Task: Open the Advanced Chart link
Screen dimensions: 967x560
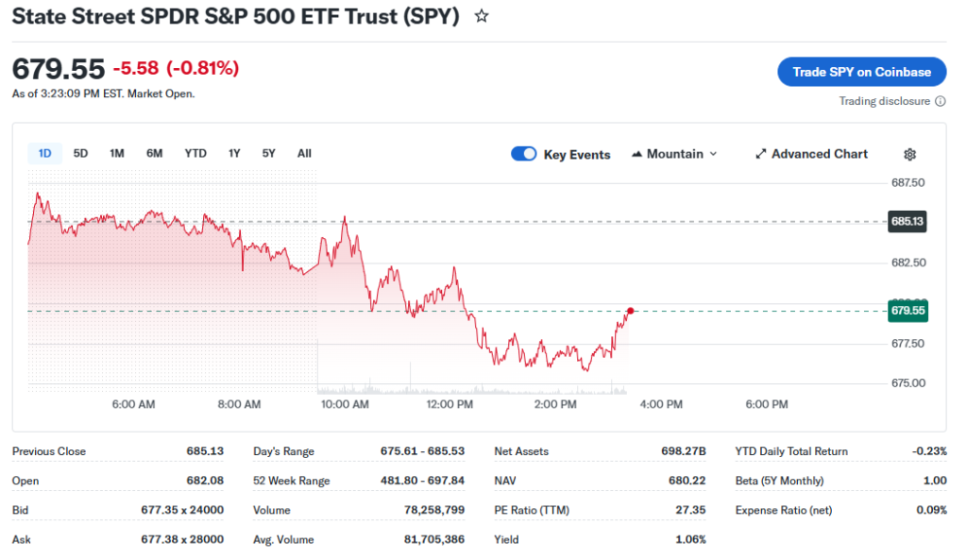Action: [x=819, y=154]
